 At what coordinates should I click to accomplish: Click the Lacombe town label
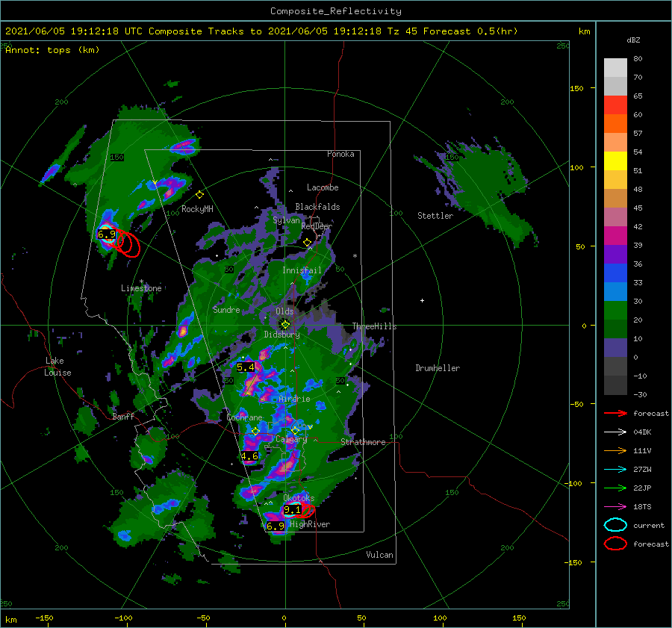pyautogui.click(x=323, y=187)
